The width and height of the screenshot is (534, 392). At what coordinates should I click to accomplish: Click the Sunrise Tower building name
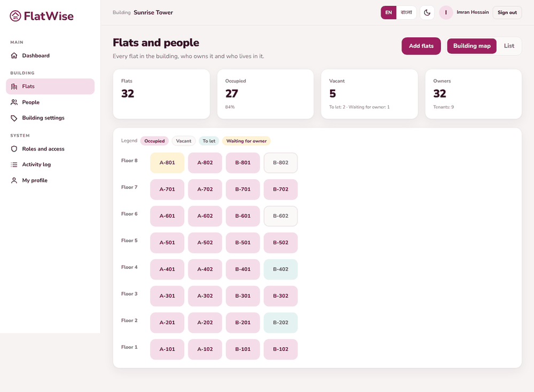(x=153, y=13)
